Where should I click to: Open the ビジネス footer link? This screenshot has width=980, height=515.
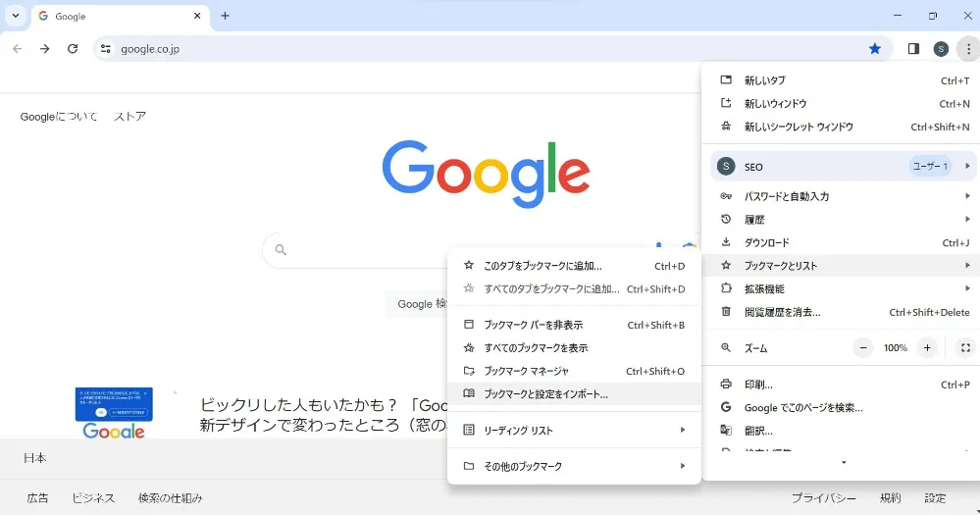(93, 498)
